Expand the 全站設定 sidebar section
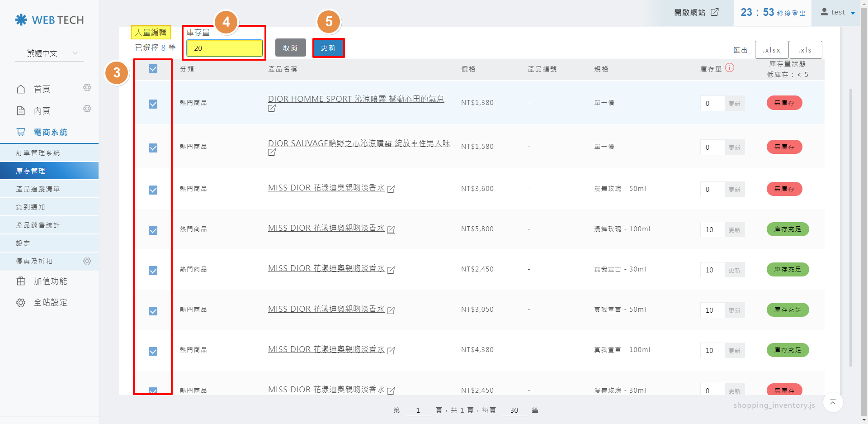868x424 pixels. pos(50,302)
